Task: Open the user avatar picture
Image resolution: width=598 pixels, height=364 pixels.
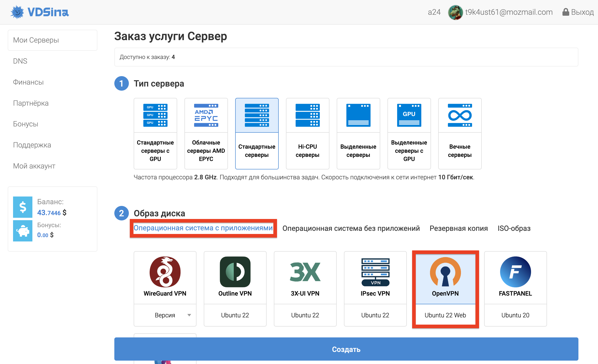Action: pos(455,12)
